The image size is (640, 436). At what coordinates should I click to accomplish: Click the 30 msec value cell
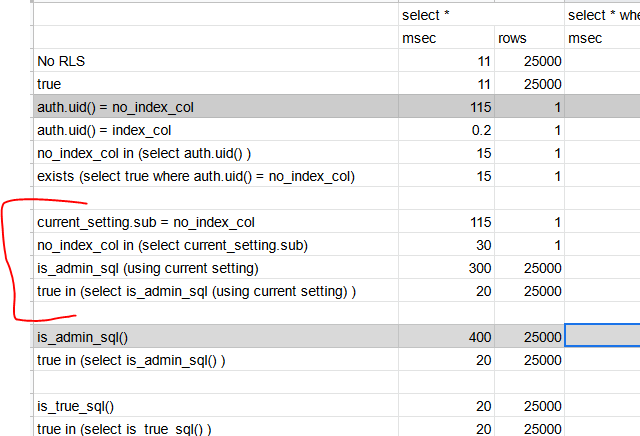[447, 245]
